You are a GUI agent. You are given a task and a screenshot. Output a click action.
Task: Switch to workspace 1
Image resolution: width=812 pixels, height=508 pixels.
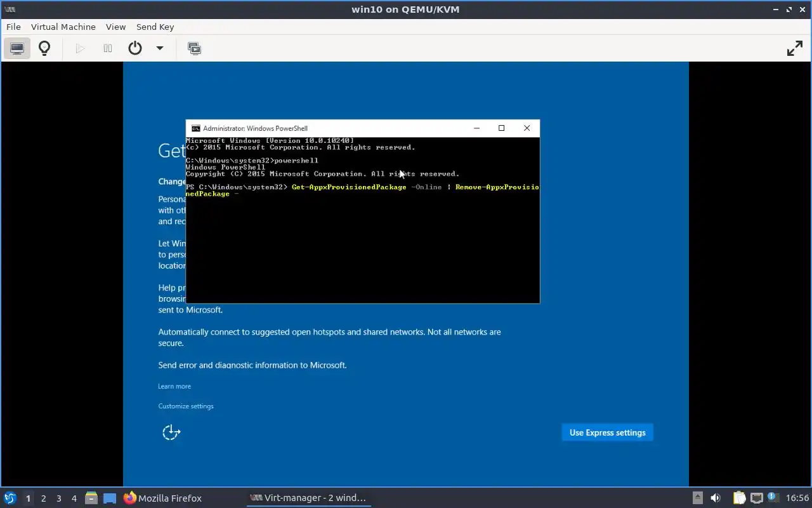click(x=28, y=498)
